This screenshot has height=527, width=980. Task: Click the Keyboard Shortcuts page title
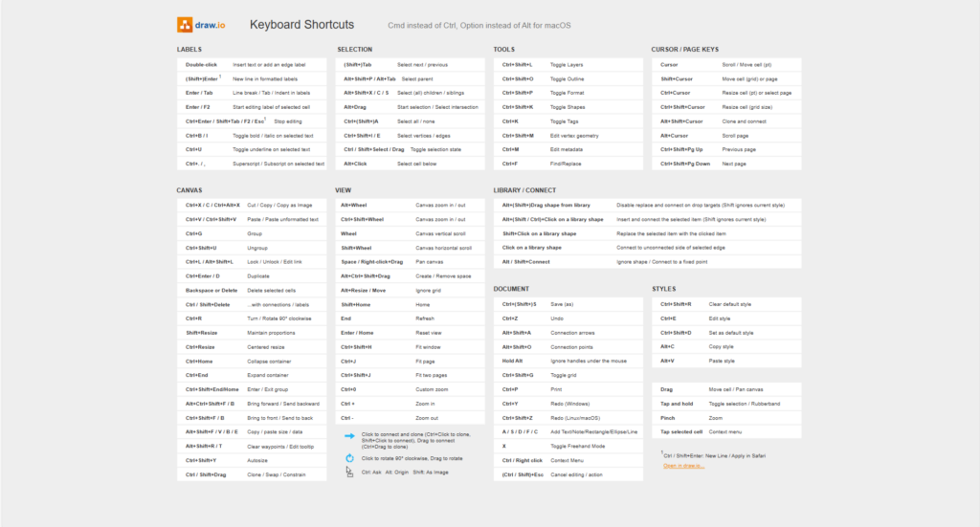click(301, 25)
